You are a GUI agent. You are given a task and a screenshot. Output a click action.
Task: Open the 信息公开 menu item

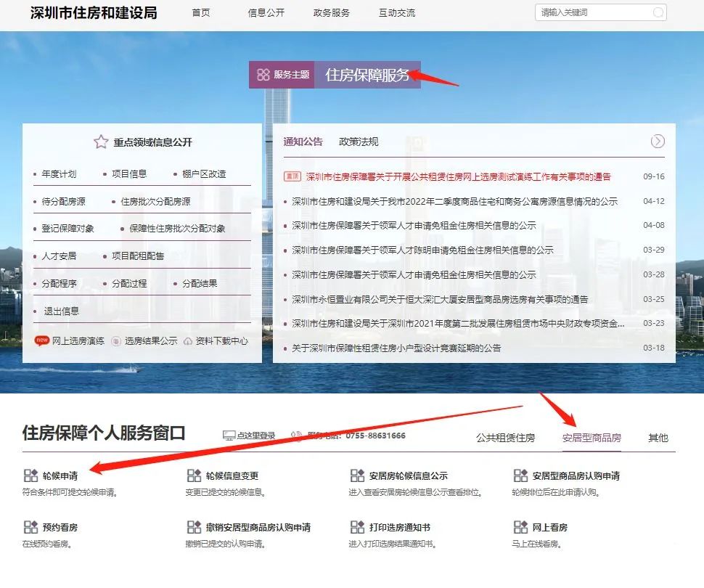[266, 13]
